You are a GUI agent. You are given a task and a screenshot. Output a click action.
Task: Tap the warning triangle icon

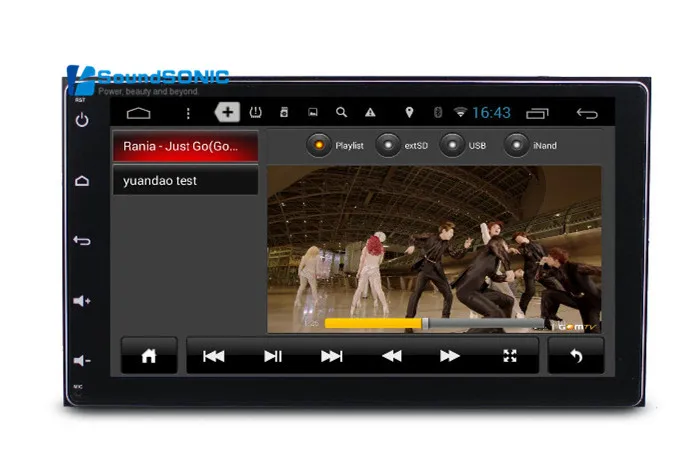(x=370, y=112)
